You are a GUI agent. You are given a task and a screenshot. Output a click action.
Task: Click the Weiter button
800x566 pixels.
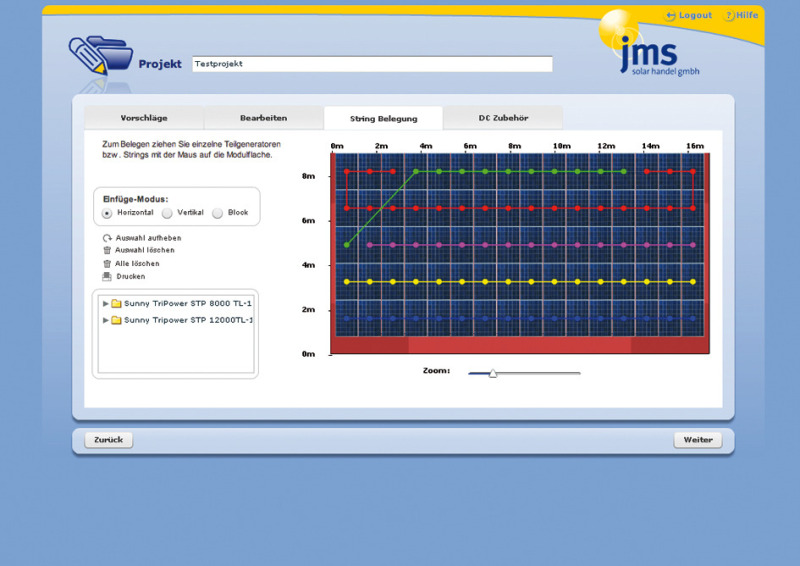698,440
